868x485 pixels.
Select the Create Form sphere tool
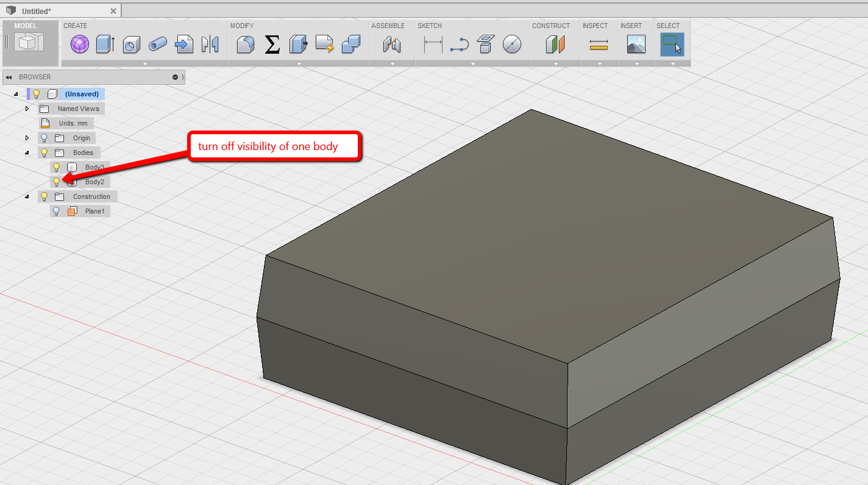(x=79, y=45)
